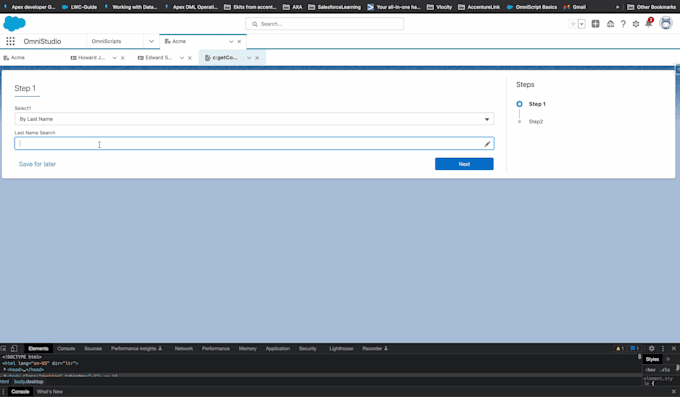680x397 pixels.
Task: Open the What's New drawer tab
Action: tap(49, 391)
